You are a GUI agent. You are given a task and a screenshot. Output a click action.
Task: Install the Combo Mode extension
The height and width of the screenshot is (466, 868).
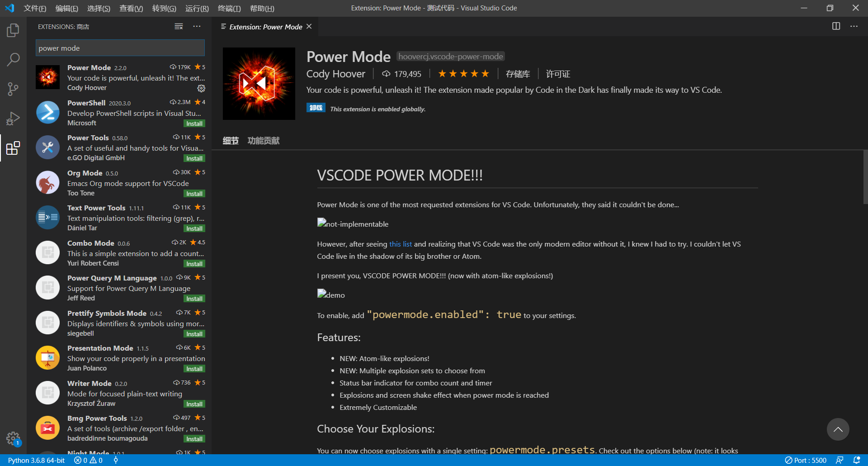tap(194, 264)
